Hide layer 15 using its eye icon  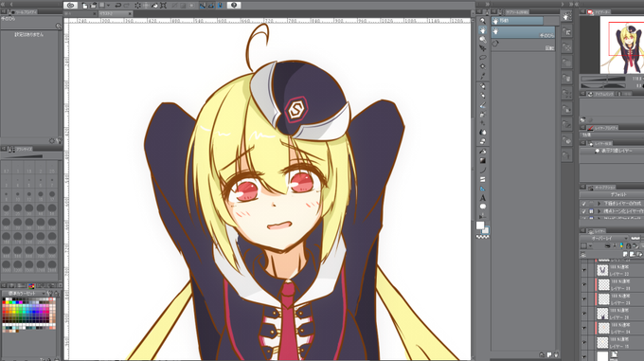584,342
